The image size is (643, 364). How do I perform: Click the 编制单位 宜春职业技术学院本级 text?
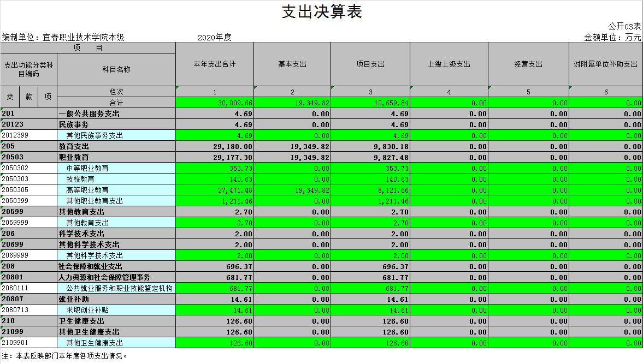pos(63,37)
